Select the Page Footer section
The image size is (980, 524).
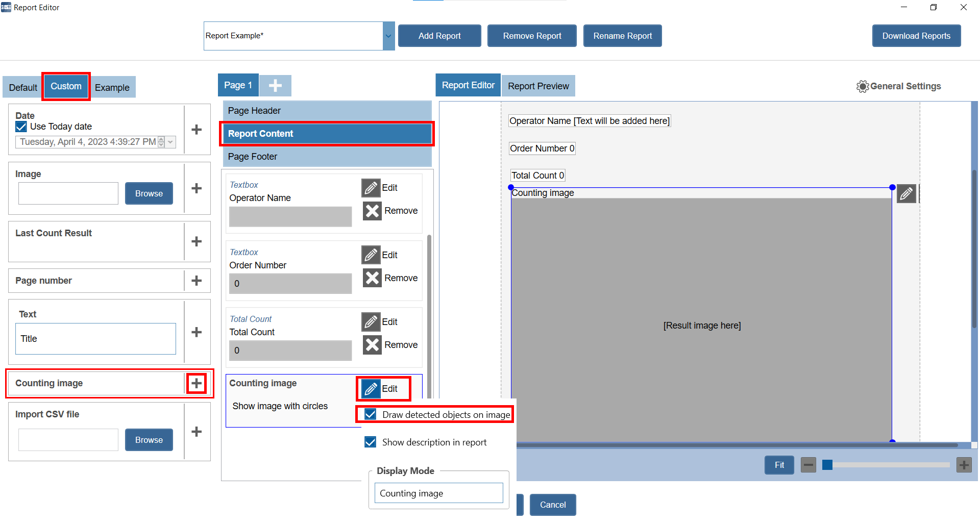[327, 157]
